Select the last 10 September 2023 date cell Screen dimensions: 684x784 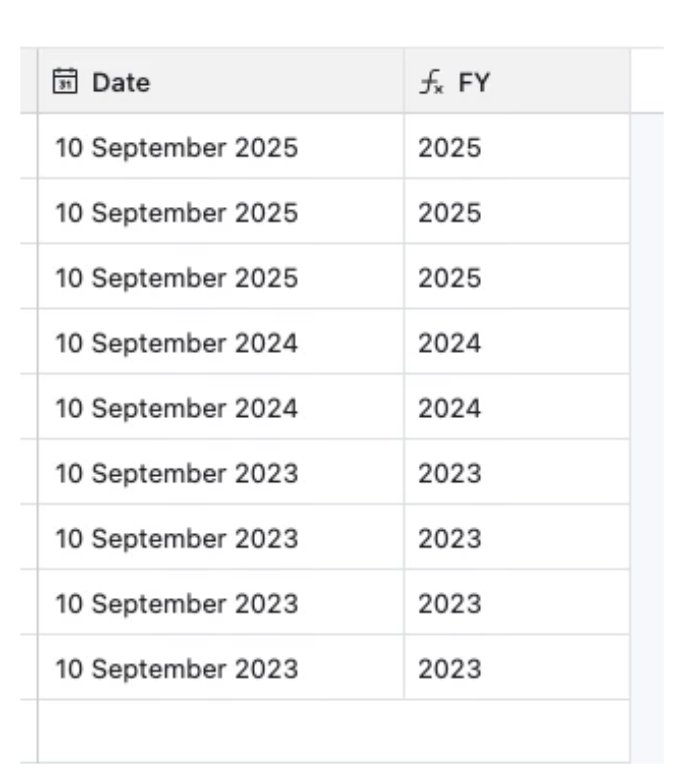tap(176, 669)
